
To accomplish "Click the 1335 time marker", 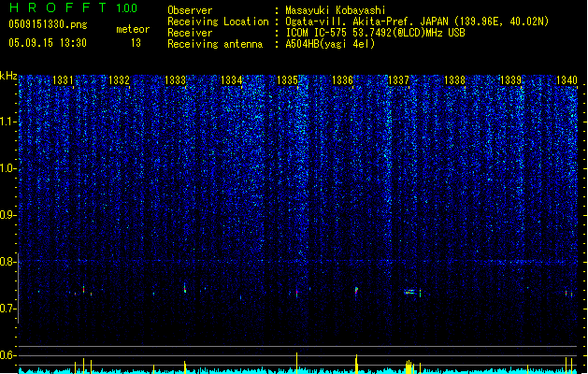I will tap(287, 80).
